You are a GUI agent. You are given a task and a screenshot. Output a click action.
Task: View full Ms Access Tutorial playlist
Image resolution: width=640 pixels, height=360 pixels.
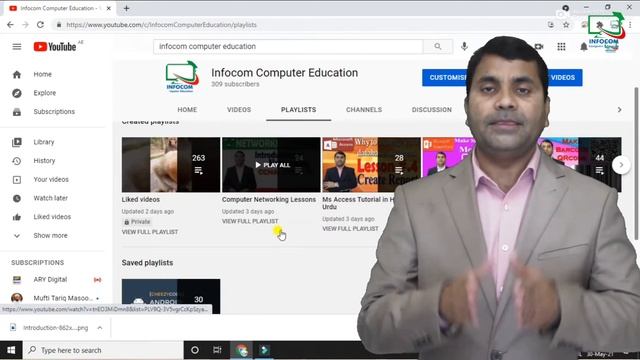(x=350, y=229)
